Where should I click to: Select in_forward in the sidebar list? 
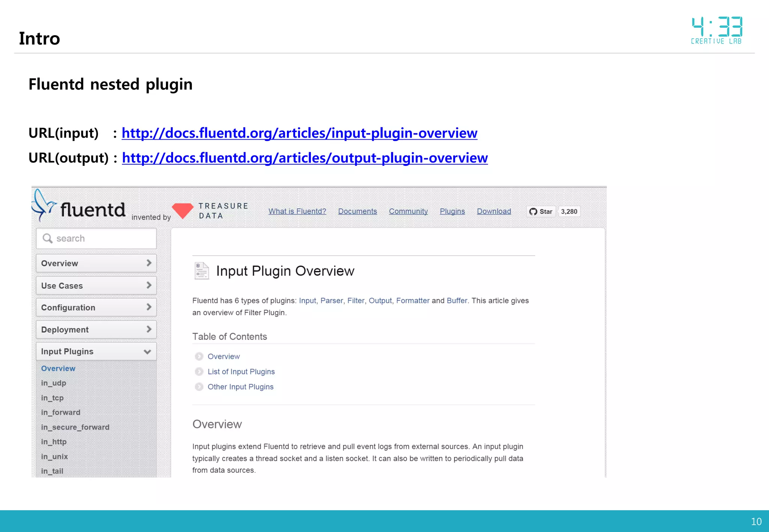(x=60, y=412)
